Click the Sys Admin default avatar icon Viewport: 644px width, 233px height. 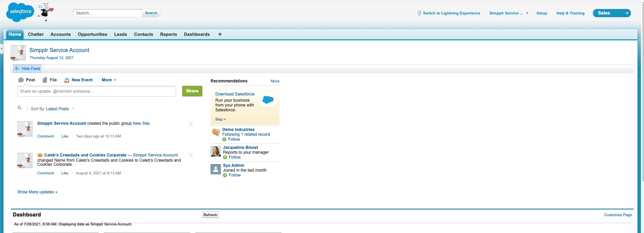point(216,169)
